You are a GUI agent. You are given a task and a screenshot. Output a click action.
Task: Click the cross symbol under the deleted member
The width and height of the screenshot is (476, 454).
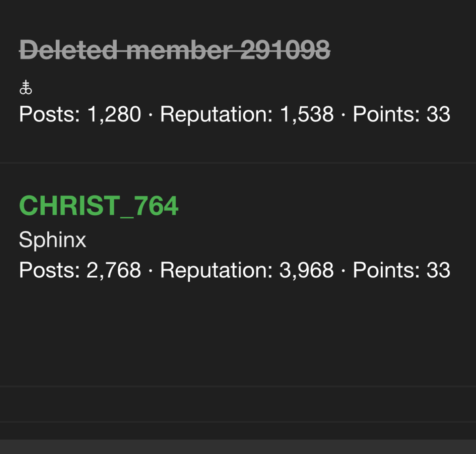[25, 87]
